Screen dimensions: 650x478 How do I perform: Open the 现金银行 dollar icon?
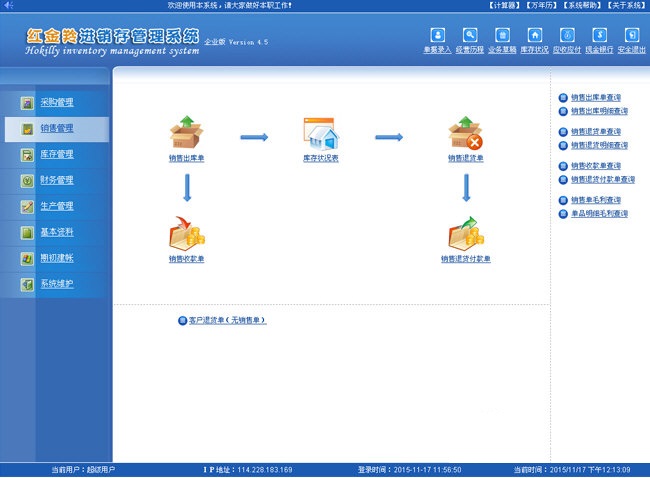(x=599, y=35)
